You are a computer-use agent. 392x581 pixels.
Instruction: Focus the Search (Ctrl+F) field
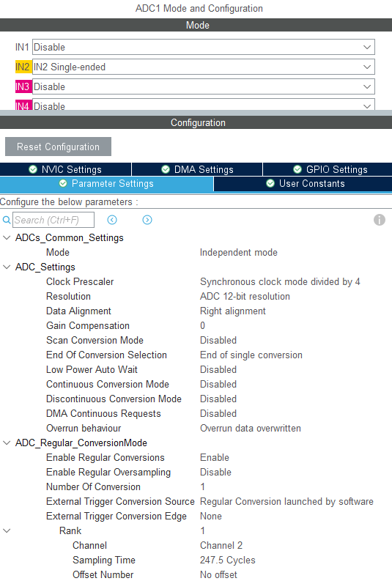coord(53,220)
